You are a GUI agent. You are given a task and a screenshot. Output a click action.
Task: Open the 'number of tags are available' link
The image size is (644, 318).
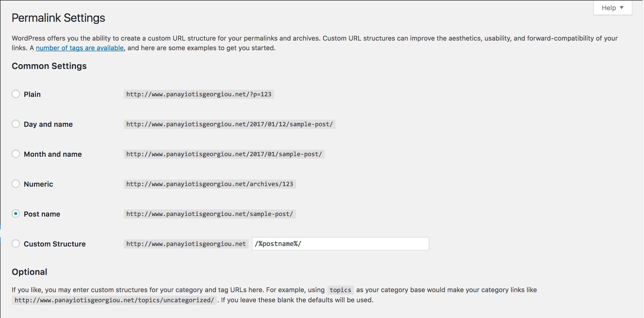point(80,48)
